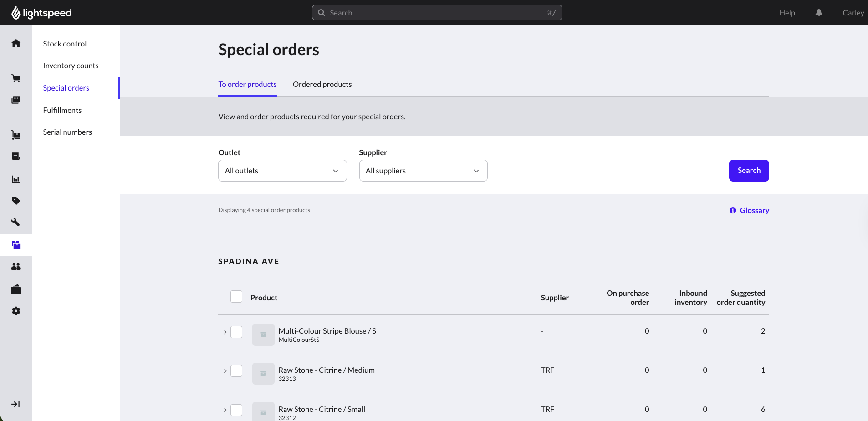Click the Suggested order quantity header
The height and width of the screenshot is (421, 868).
(741, 298)
